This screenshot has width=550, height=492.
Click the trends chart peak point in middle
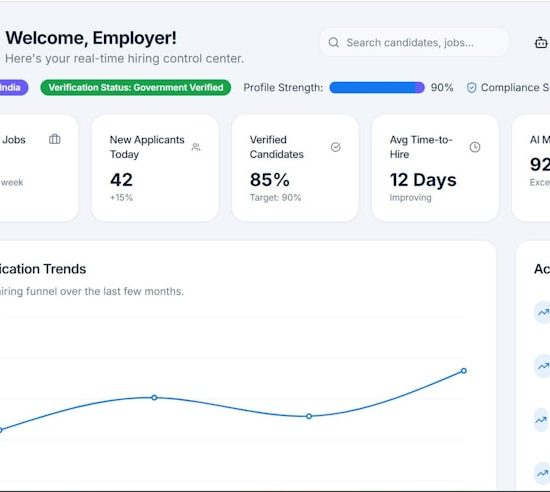[154, 397]
